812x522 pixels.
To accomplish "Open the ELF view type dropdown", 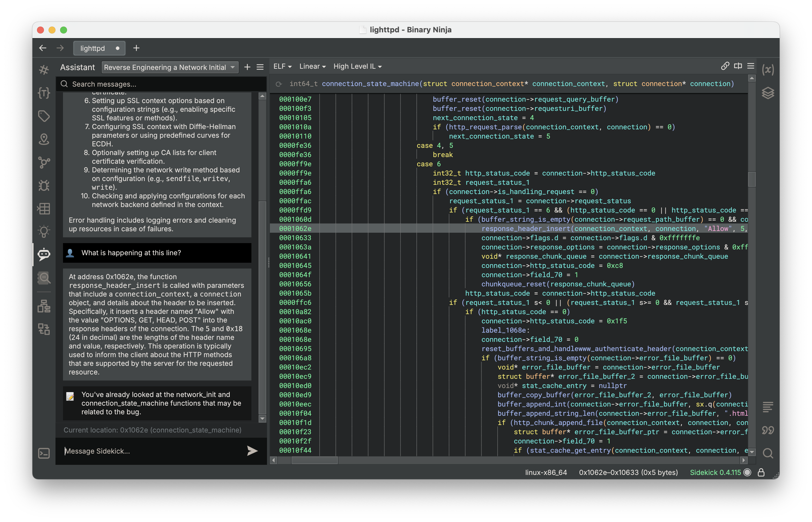I will pos(282,66).
